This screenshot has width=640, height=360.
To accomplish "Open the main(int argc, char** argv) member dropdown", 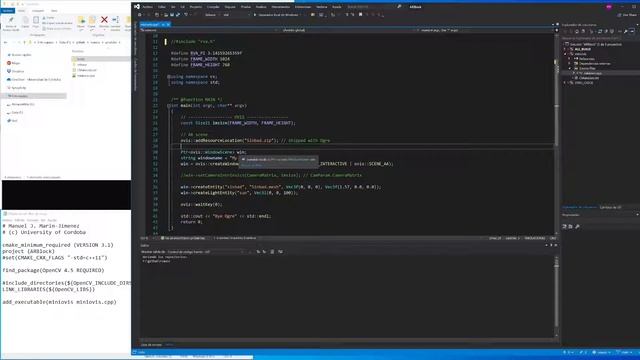I will (486, 30).
